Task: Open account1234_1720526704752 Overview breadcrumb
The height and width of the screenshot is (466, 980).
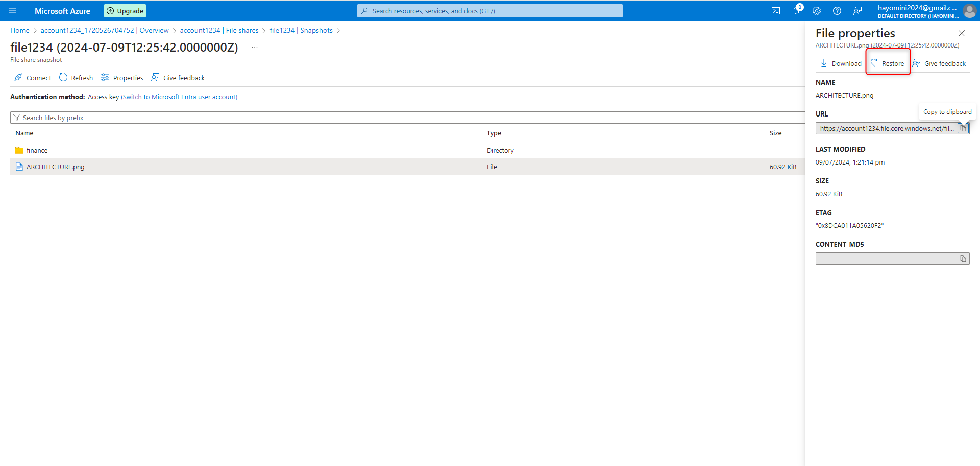Action: [x=105, y=31]
